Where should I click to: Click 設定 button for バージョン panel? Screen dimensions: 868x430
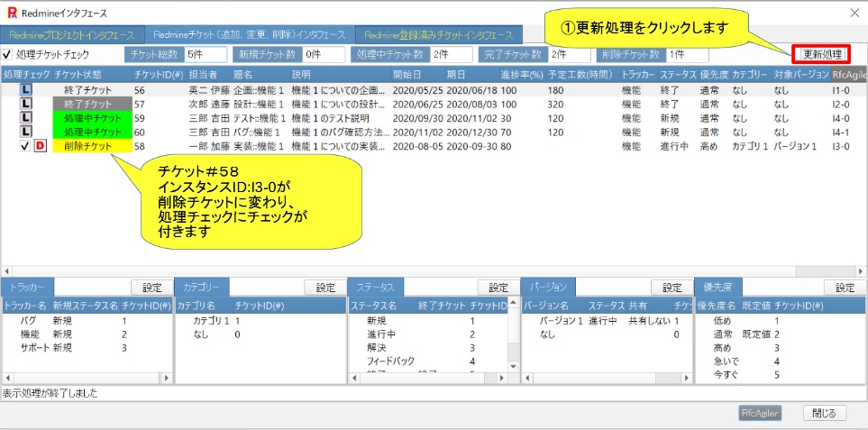[x=672, y=288]
